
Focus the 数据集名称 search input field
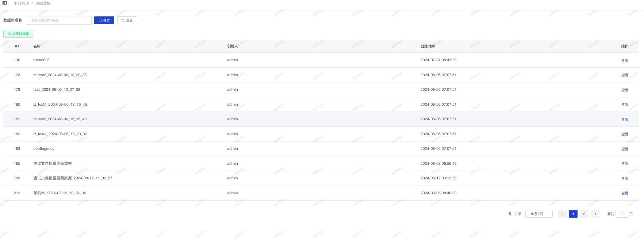[x=59, y=20]
